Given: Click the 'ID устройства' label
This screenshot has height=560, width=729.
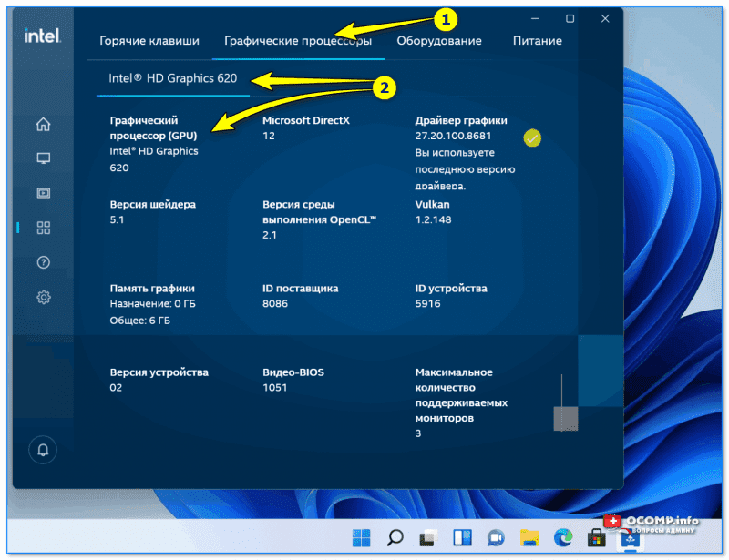Looking at the screenshot, I should coord(451,289).
